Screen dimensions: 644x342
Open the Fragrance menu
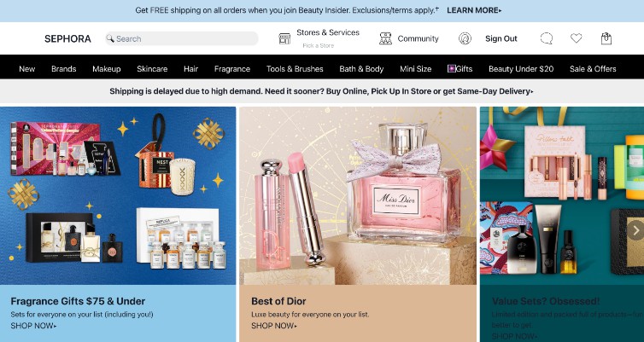click(x=232, y=69)
